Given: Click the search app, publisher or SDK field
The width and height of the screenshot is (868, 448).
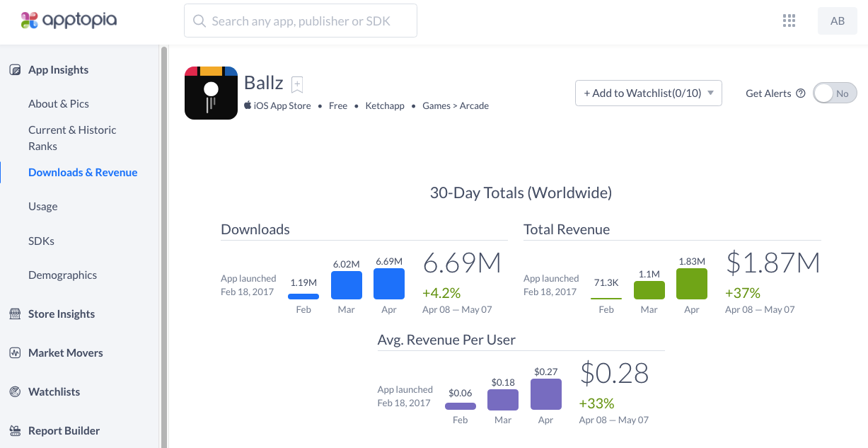Looking at the screenshot, I should pyautogui.click(x=301, y=21).
